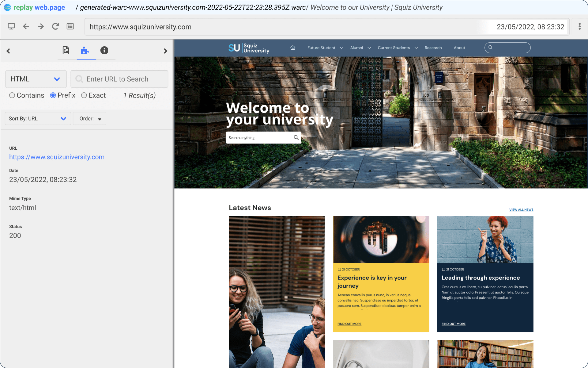Advance sidebar tabs with right chevron
Viewport: 588px width, 368px height.
pos(165,51)
